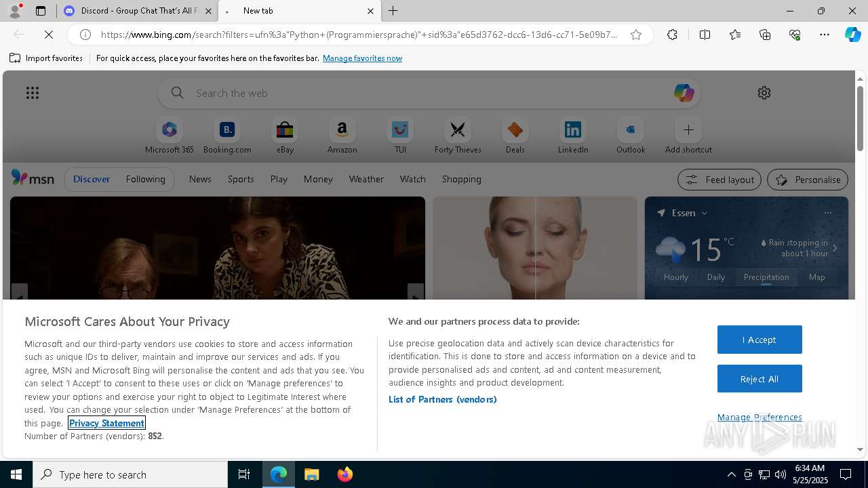Open the Deals shortcut
Image resolution: width=868 pixels, height=488 pixels.
tap(515, 136)
